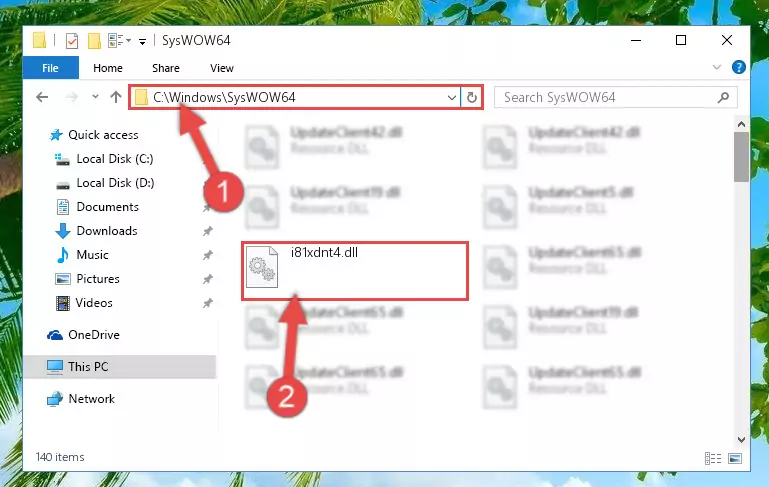769x487 pixels.
Task: Select the i81xdnt4.dll file name
Action: pos(324,253)
